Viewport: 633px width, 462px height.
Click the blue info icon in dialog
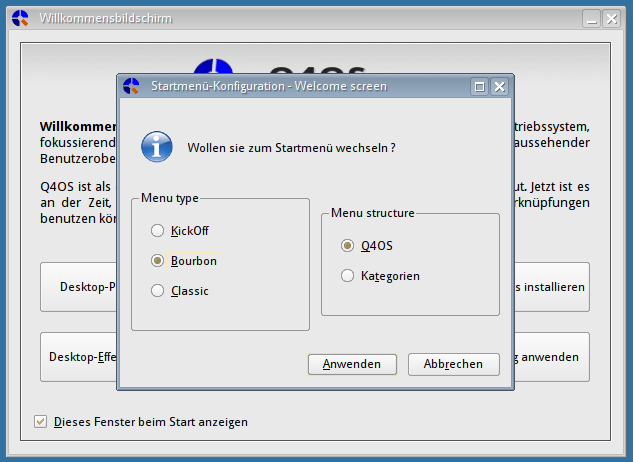pos(157,147)
